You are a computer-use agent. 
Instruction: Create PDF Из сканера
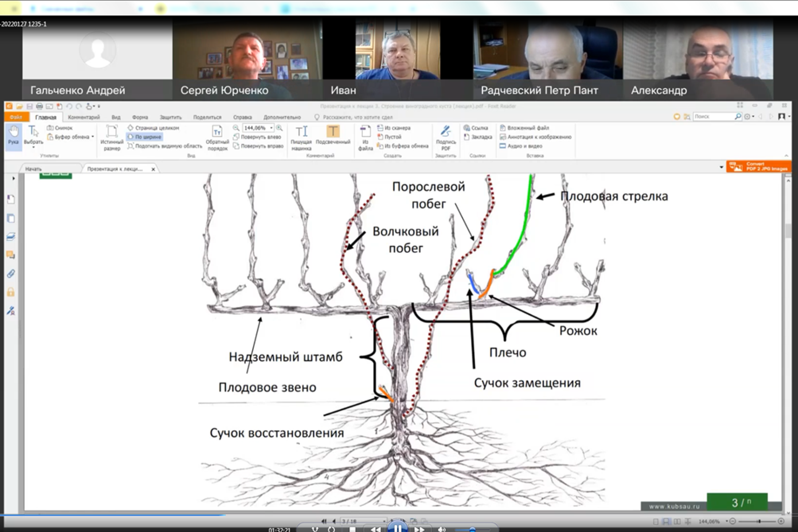point(393,128)
